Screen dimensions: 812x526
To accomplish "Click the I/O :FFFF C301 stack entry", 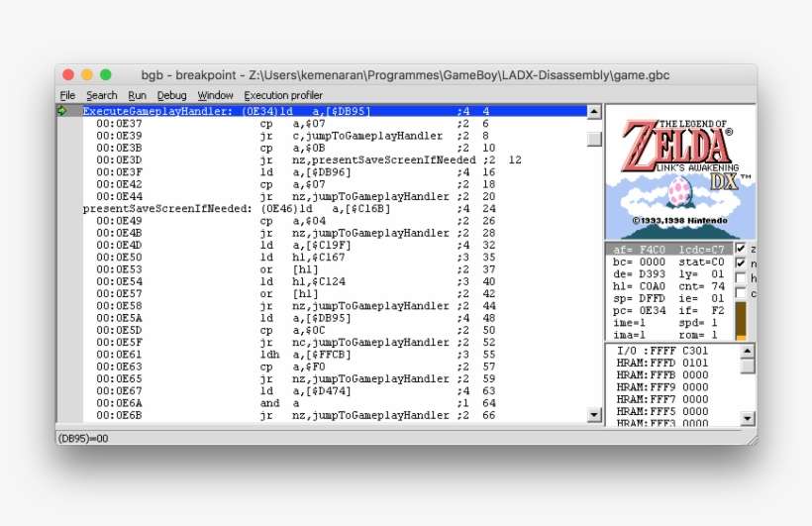I will click(662, 351).
